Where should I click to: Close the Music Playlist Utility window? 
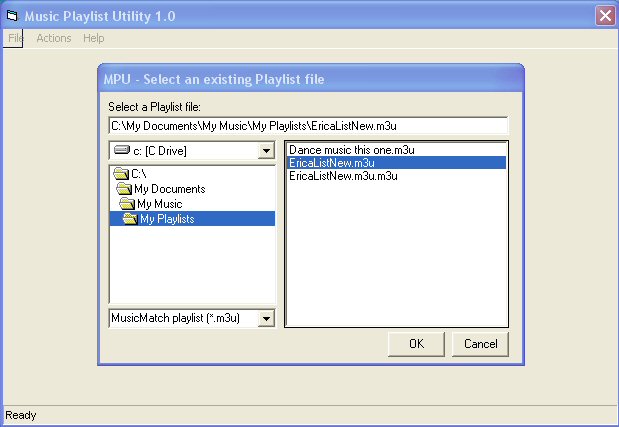point(605,16)
